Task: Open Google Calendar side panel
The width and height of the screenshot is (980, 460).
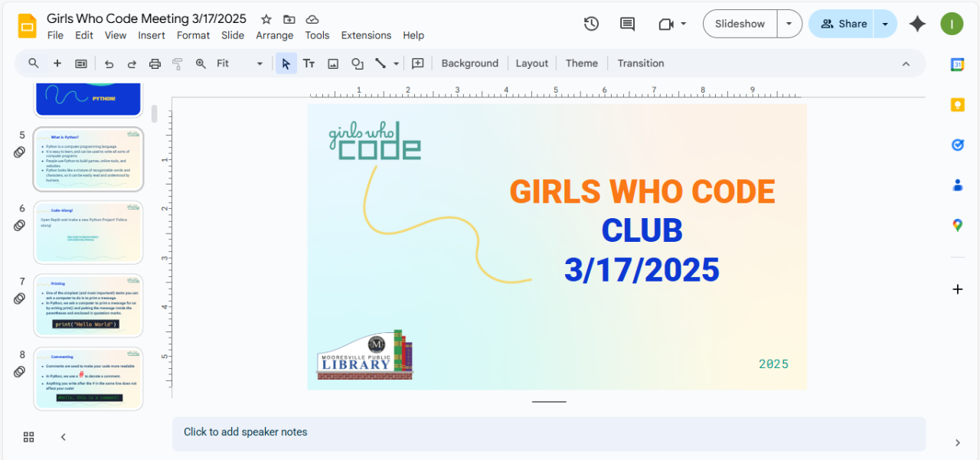Action: click(957, 65)
